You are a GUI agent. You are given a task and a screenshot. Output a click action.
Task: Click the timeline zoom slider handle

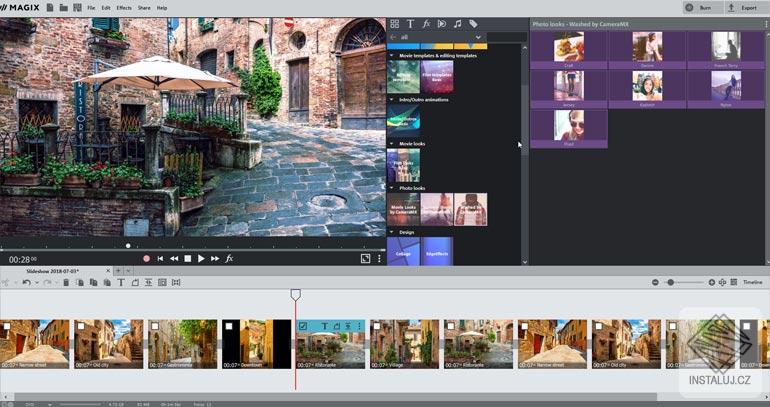pos(671,282)
